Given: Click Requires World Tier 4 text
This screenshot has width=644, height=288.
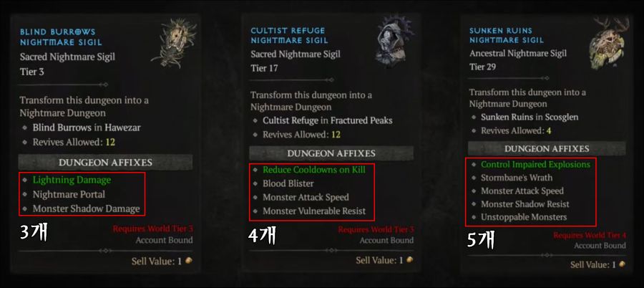Looking at the screenshot, I should pyautogui.click(x=590, y=235).
